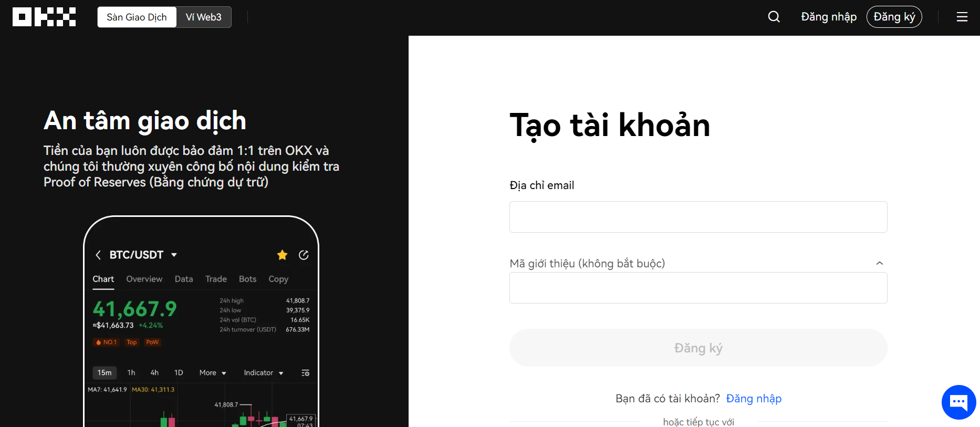980x427 pixels.
Task: Select the 1h timeframe
Action: click(x=131, y=372)
